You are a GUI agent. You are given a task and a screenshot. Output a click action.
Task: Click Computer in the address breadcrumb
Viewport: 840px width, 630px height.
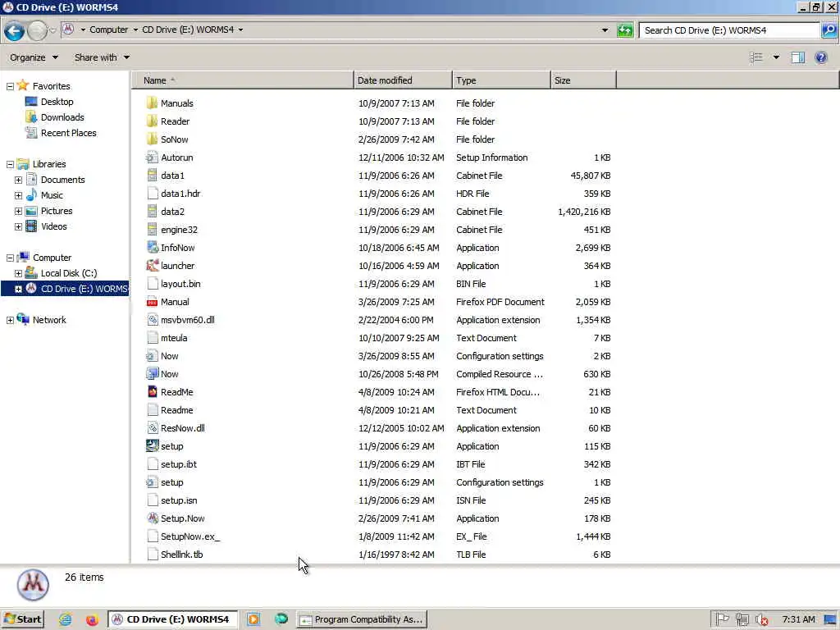109,30
